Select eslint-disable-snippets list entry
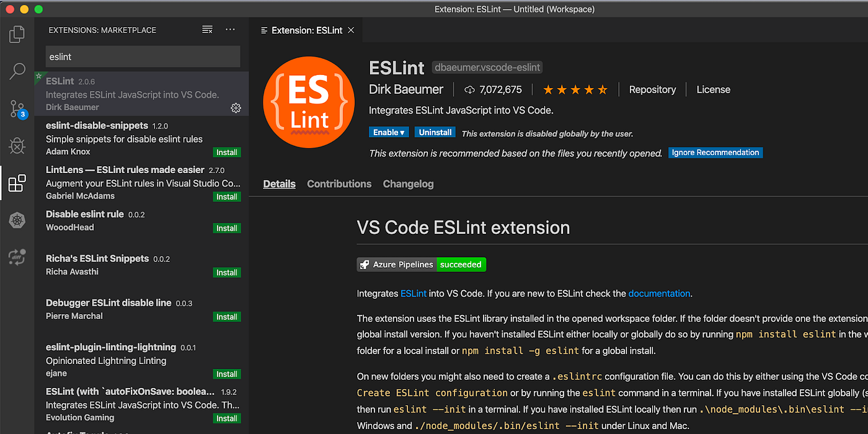This screenshot has height=434, width=868. [141, 138]
